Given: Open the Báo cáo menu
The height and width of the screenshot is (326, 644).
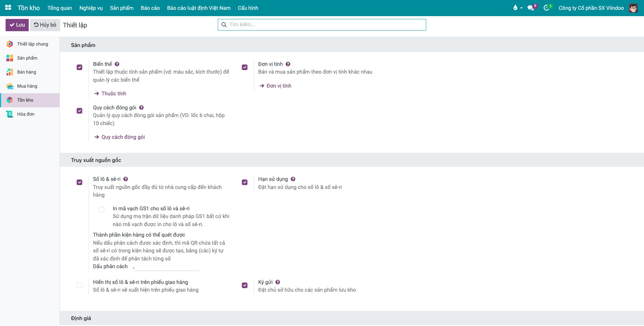Looking at the screenshot, I should 150,8.
